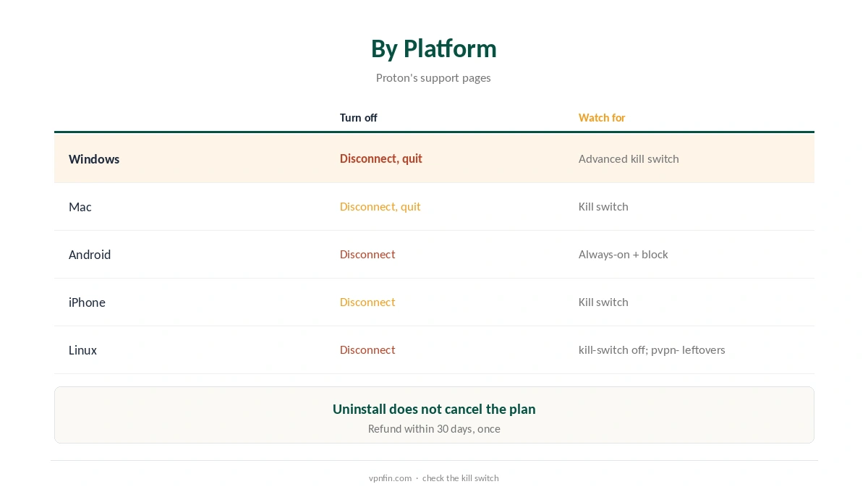868x492 pixels.
Task: Select the Android row label
Action: click(x=90, y=254)
